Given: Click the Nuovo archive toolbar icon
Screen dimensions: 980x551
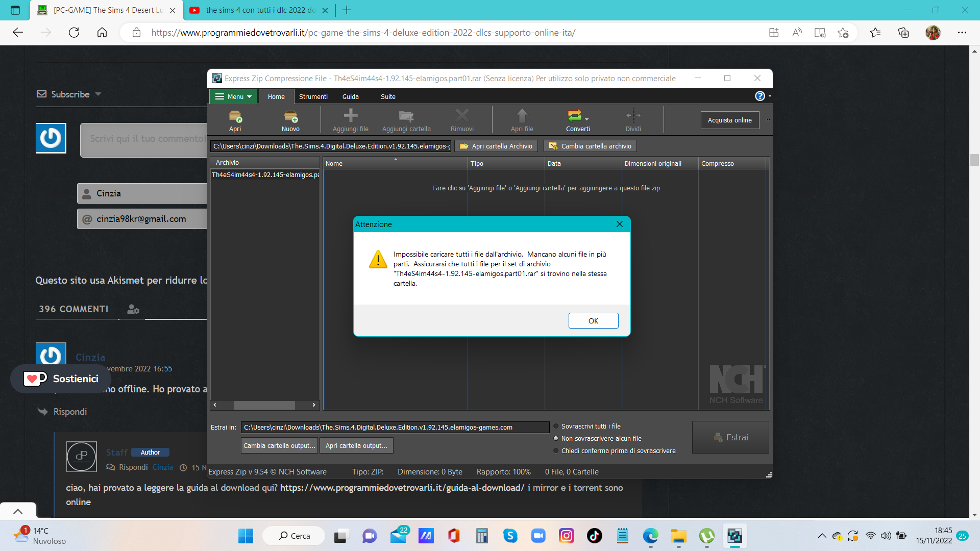Looking at the screenshot, I should tap(290, 120).
